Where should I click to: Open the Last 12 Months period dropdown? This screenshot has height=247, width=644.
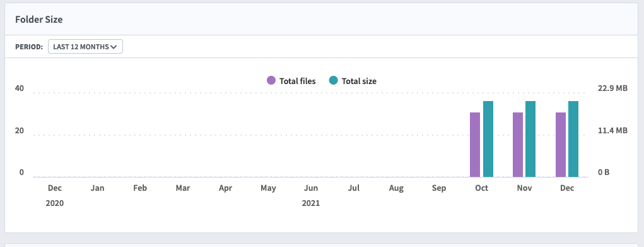[85, 47]
